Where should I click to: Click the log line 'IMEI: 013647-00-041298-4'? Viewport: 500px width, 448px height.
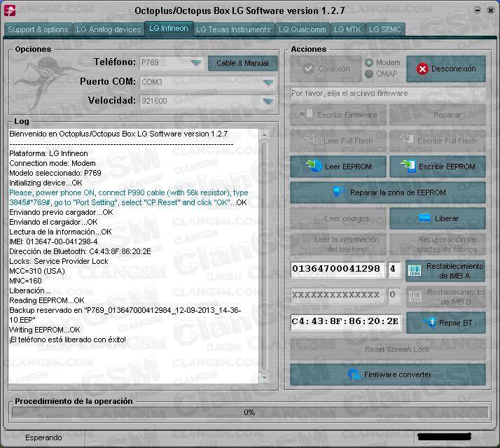53,241
